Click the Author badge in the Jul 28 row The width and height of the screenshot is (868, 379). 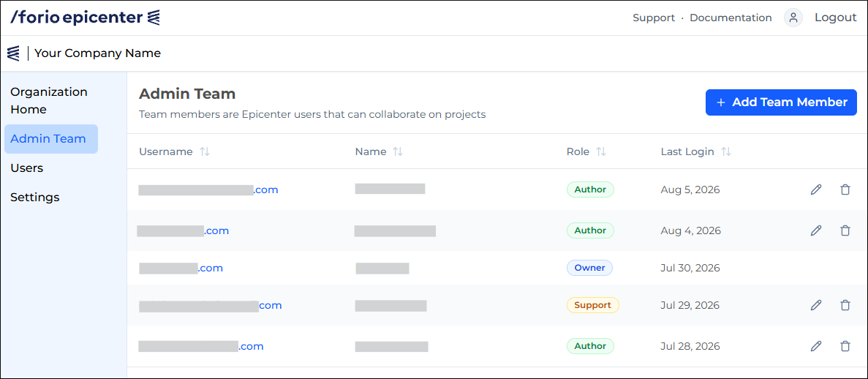tap(590, 346)
